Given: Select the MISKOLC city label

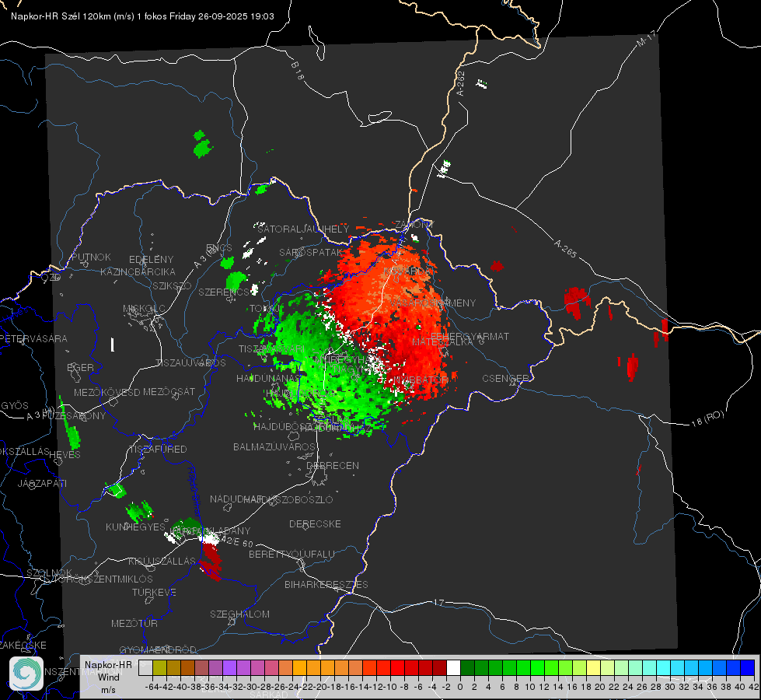Looking at the screenshot, I should [144, 309].
